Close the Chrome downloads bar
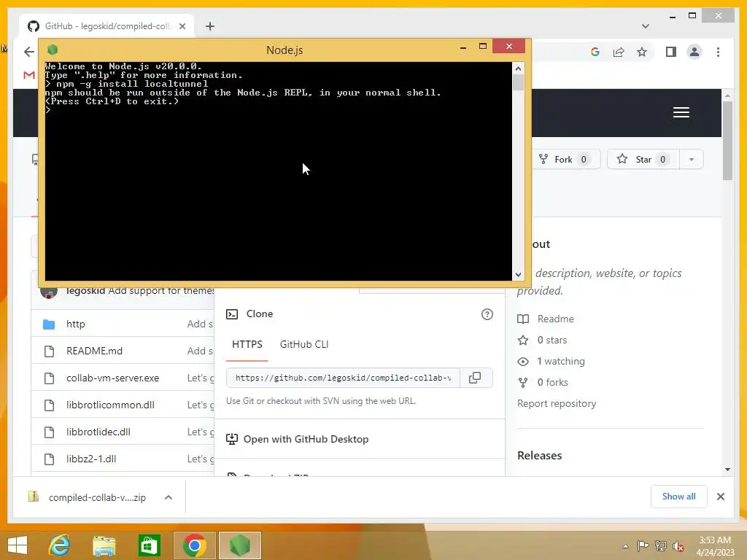The image size is (747, 560). [x=720, y=497]
